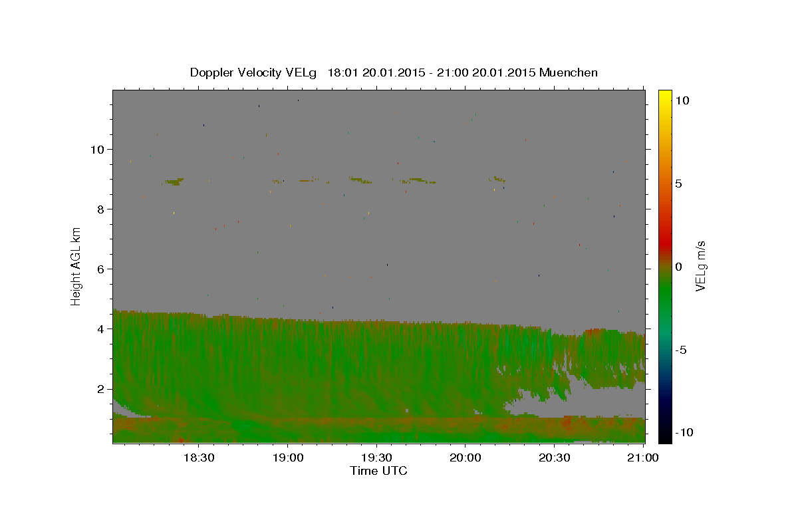Click the colorbar value -5 label

680,350
